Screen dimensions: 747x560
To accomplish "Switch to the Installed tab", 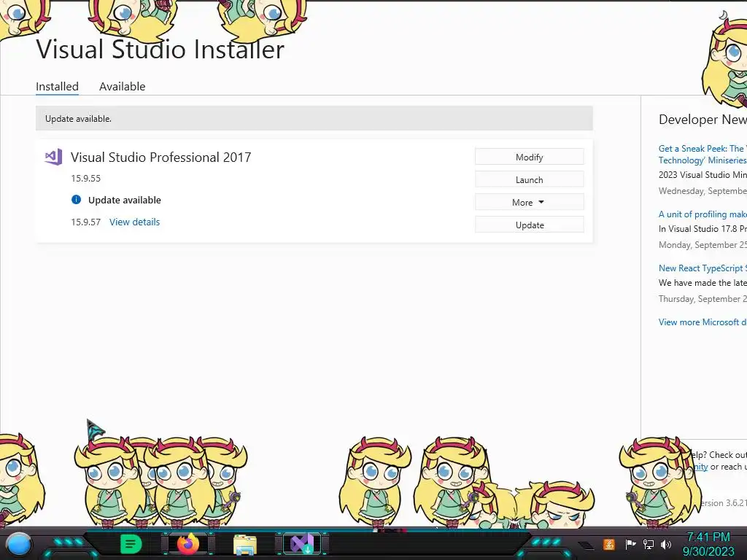I will tap(57, 86).
